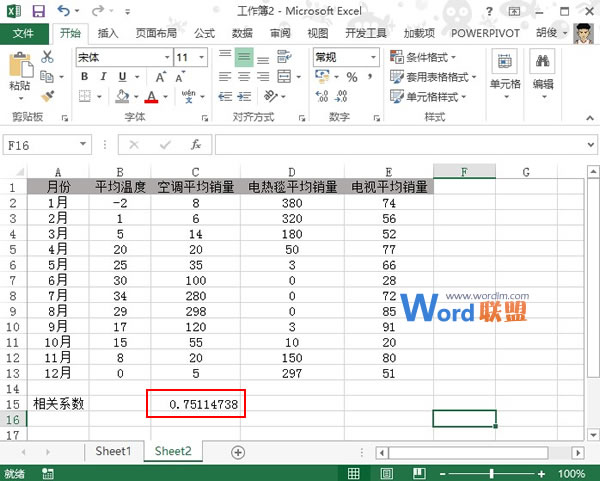Switch to Page Layout view in status bar

[386, 474]
